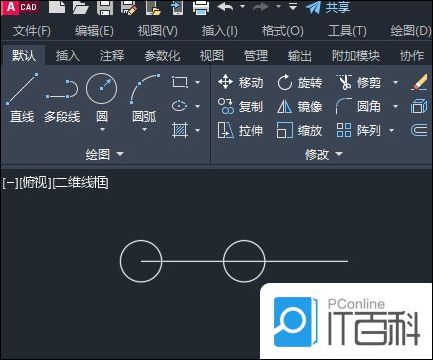Switch to the 附加模块 ribbon tab
This screenshot has width=433, height=360.
point(356,56)
